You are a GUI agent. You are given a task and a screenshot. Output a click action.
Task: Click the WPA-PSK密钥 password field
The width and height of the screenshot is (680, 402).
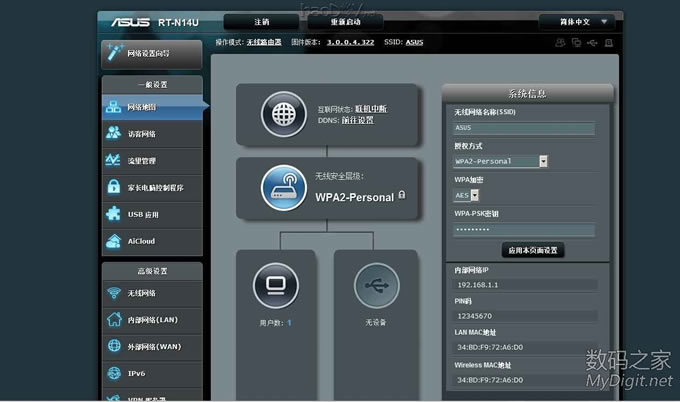click(x=523, y=229)
